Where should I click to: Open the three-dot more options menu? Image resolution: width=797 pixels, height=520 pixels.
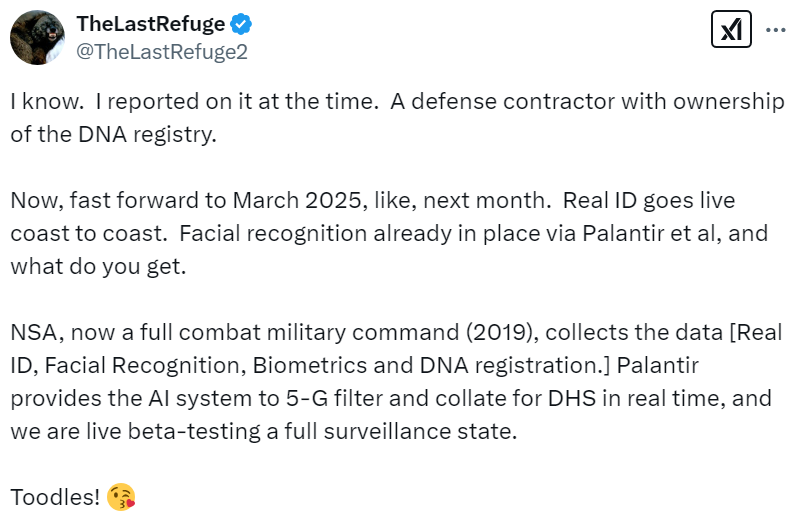775,30
